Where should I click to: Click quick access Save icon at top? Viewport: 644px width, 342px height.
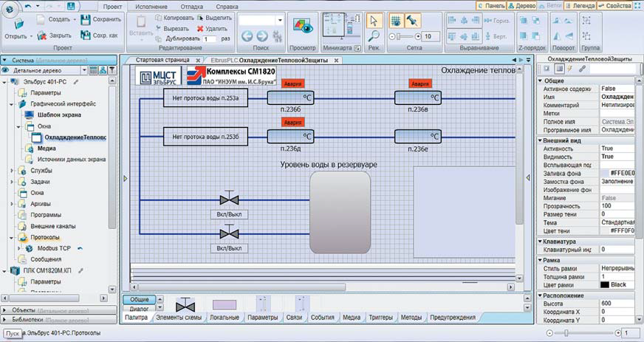pyautogui.click(x=71, y=6)
